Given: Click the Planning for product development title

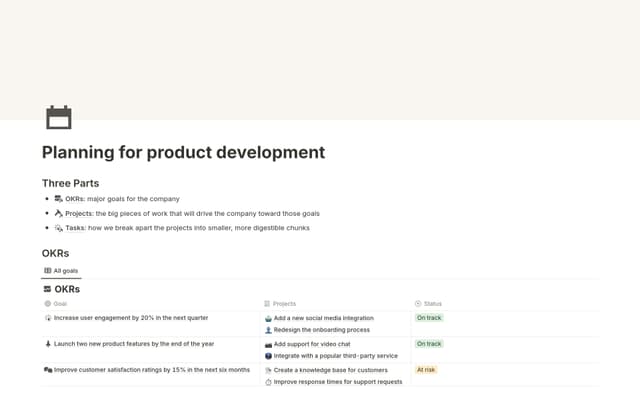Looking at the screenshot, I should [183, 153].
